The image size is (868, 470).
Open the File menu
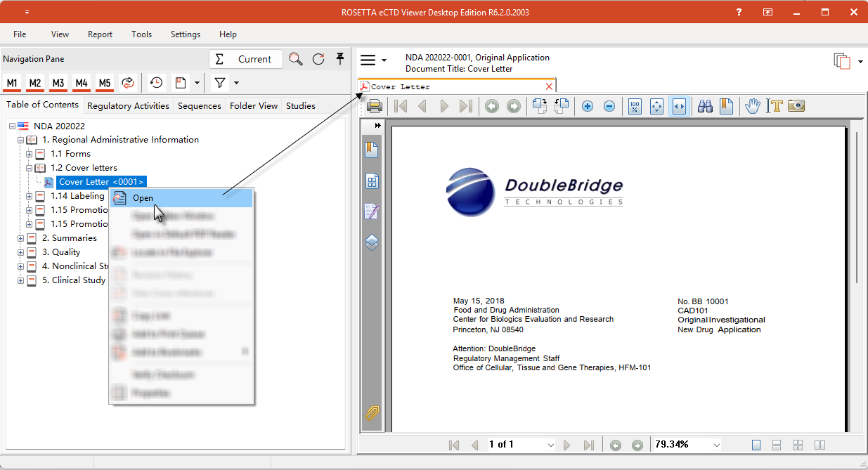[20, 34]
